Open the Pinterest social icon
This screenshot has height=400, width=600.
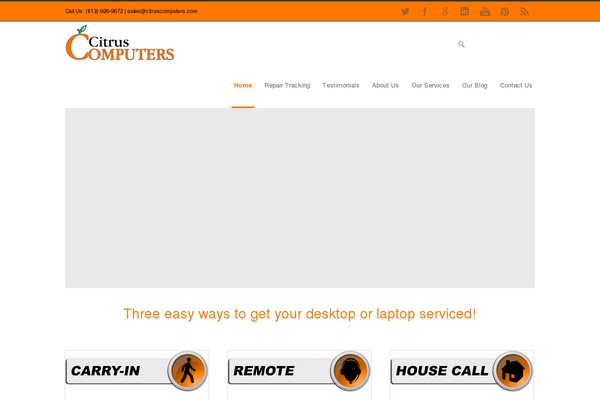505,12
